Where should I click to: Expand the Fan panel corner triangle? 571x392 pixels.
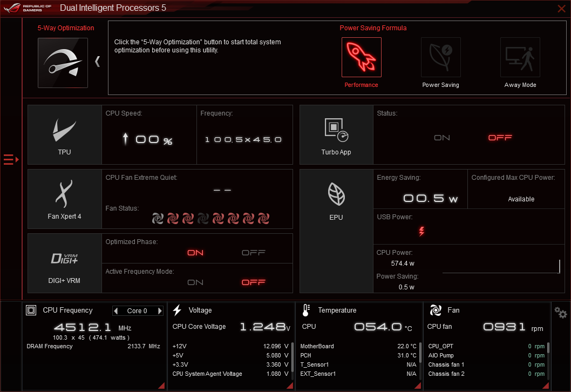point(546,386)
